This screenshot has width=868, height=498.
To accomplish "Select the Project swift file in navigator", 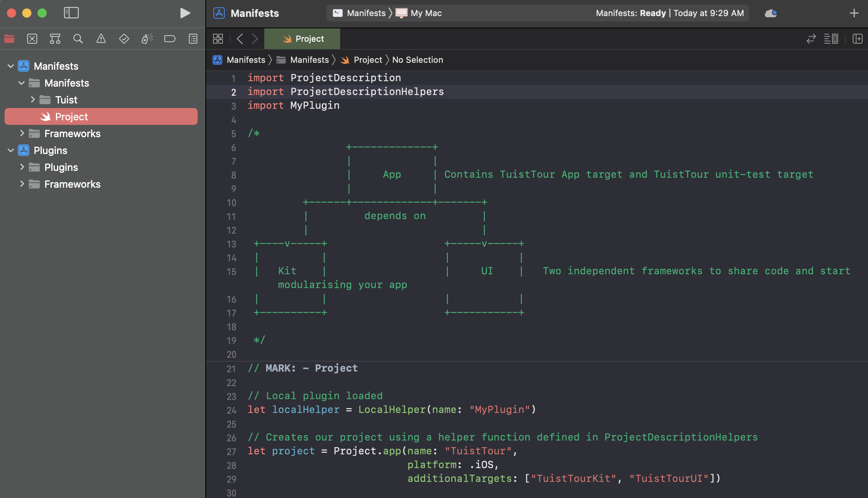I will tap(71, 116).
